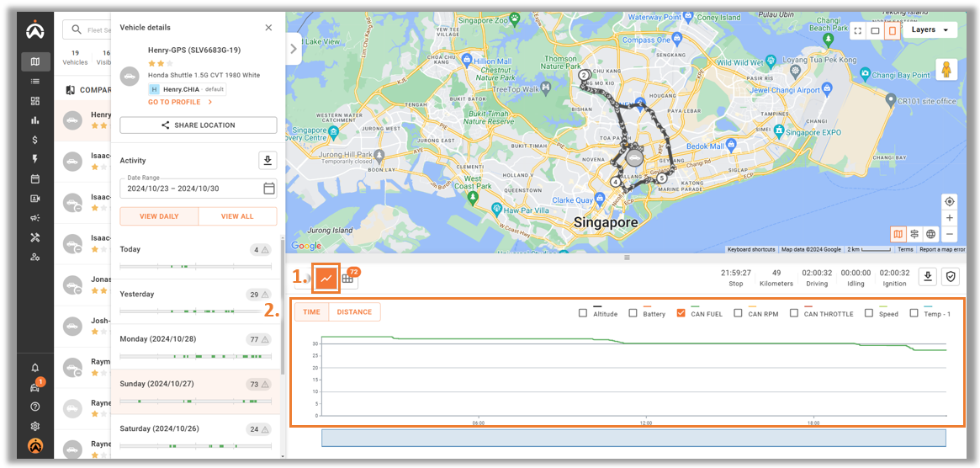Click the orange profile avatar at sidebar bottom
The width and height of the screenshot is (980, 468).
tap(35, 446)
